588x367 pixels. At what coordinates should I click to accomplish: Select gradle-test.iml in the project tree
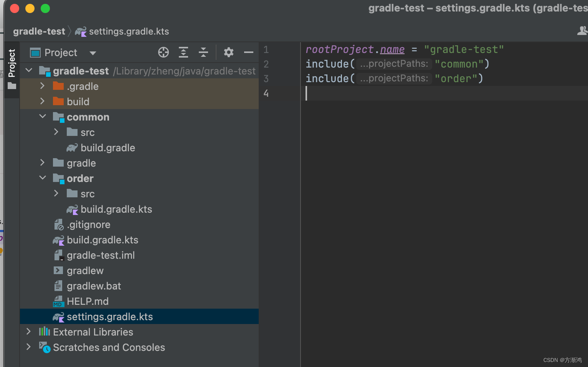pos(101,255)
